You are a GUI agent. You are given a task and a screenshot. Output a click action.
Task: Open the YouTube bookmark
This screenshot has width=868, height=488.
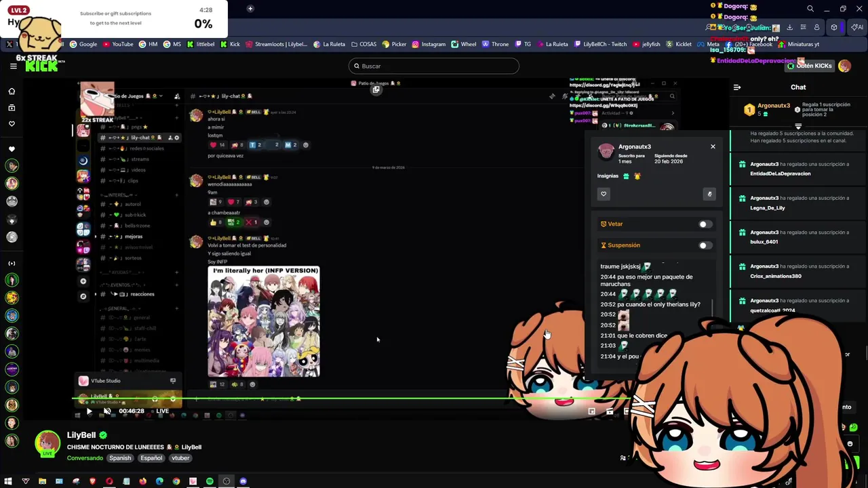tap(118, 44)
